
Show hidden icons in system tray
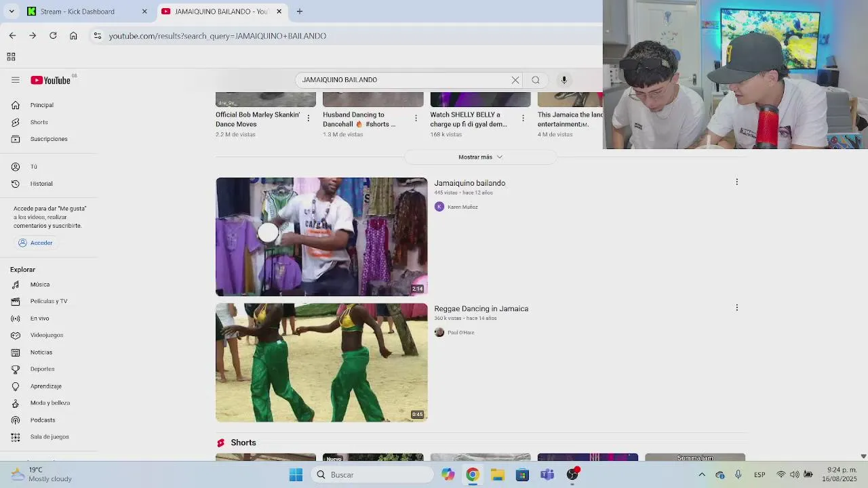click(x=702, y=474)
